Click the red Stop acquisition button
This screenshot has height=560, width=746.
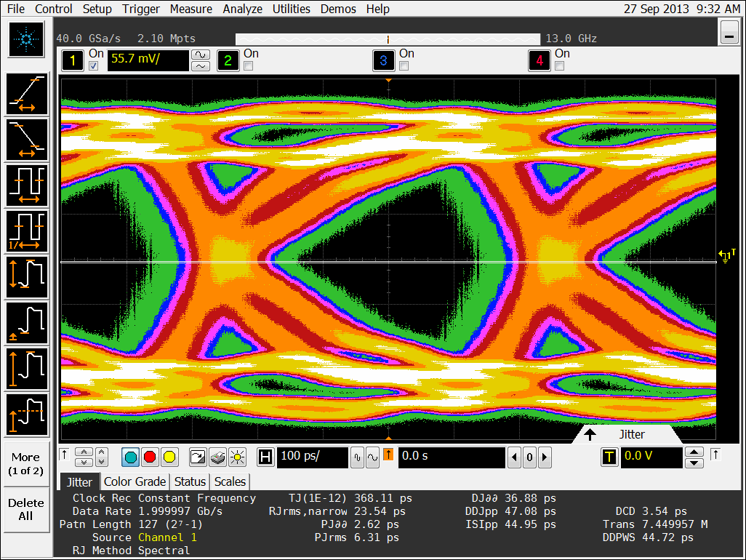click(149, 457)
